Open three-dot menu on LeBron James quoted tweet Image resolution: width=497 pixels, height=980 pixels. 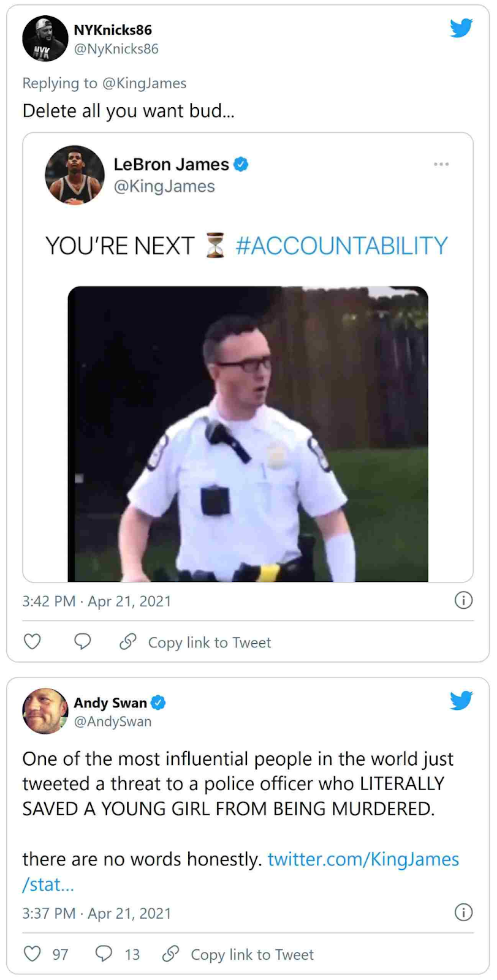coord(441,164)
